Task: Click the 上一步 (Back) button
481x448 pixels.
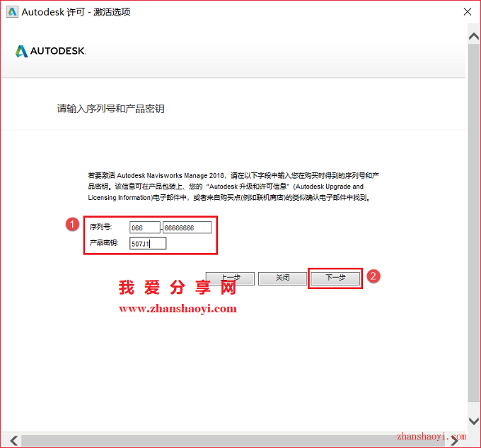Action: 230,278
